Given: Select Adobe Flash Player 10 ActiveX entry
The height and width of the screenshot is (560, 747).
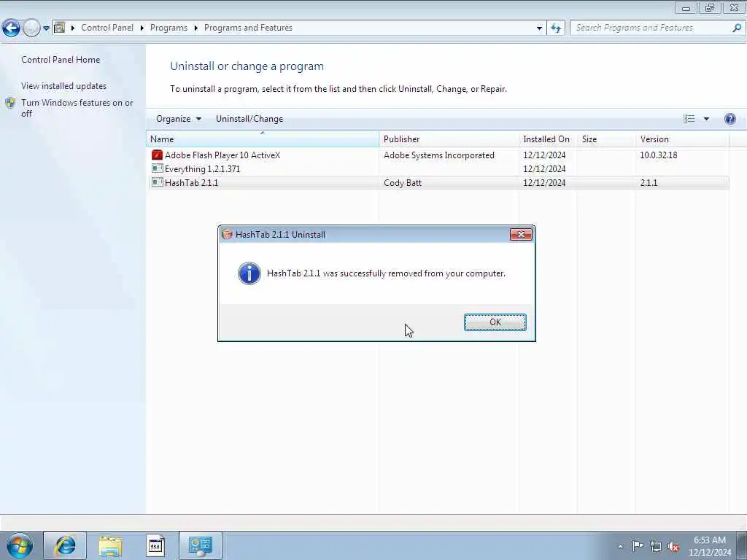Looking at the screenshot, I should point(438,155).
